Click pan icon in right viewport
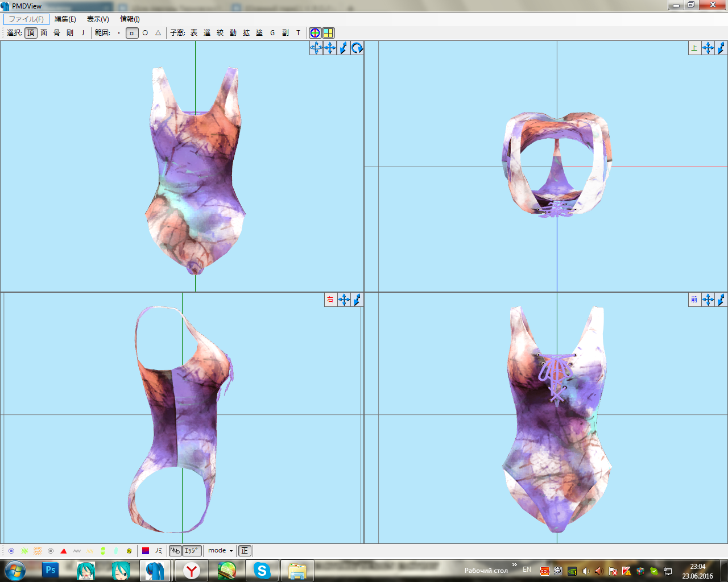Viewport: 728px width, 582px height. click(344, 300)
